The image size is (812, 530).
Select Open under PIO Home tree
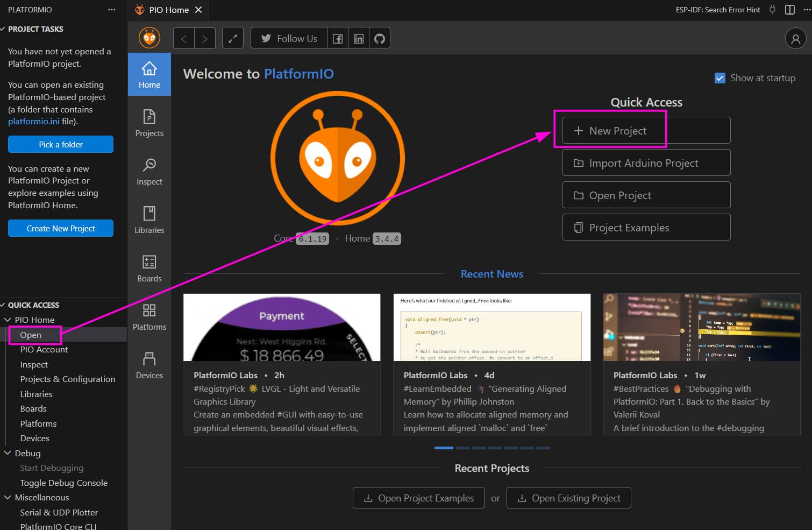[31, 335]
